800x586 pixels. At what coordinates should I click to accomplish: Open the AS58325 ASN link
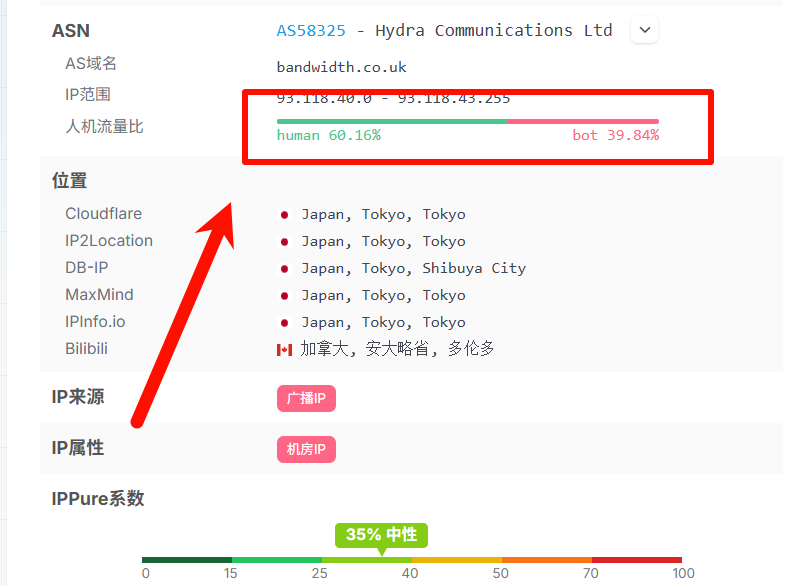tap(311, 31)
